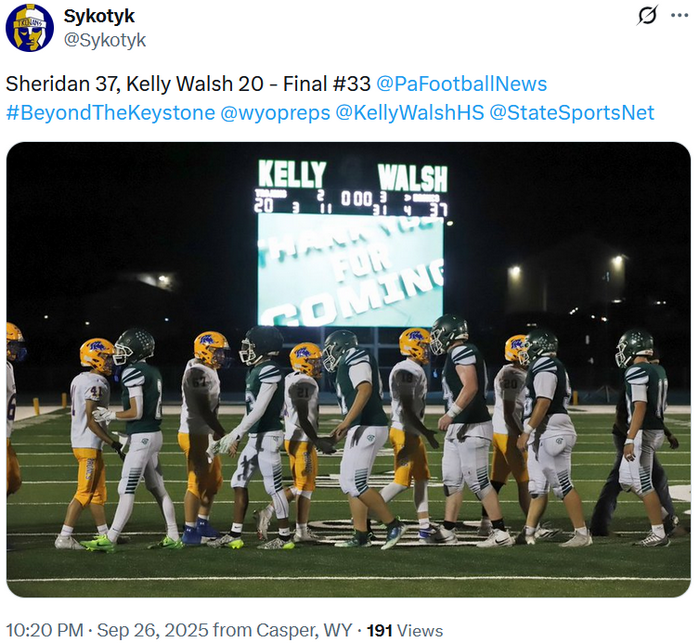Click the Sep 26, 2025 date
700x643 pixels.
click(x=137, y=630)
